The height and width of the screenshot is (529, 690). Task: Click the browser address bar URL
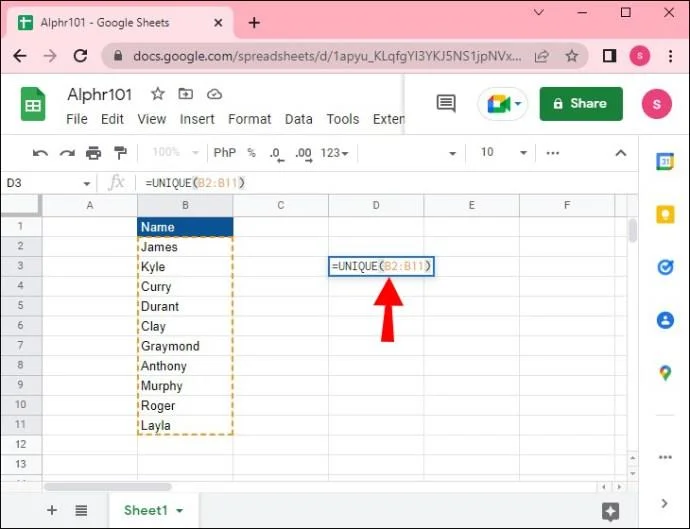(x=327, y=56)
